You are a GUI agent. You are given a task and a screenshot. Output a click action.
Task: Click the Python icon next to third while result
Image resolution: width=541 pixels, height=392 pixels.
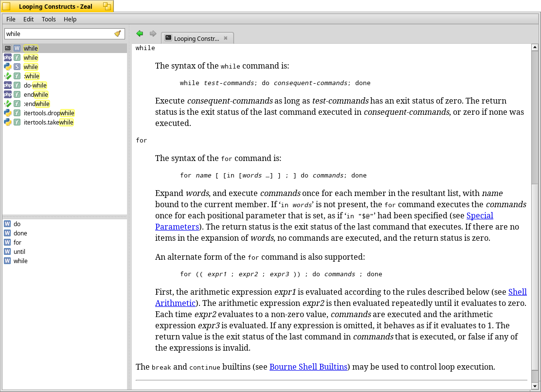8,67
